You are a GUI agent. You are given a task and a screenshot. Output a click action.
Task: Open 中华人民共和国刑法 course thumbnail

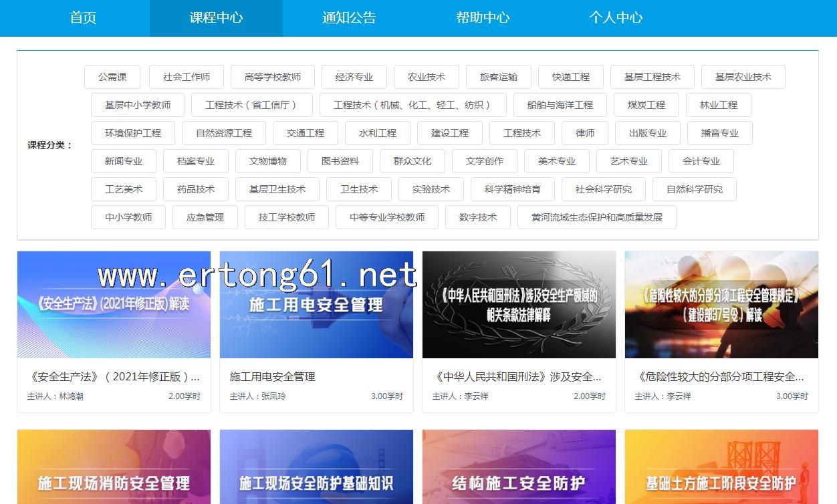tap(519, 305)
